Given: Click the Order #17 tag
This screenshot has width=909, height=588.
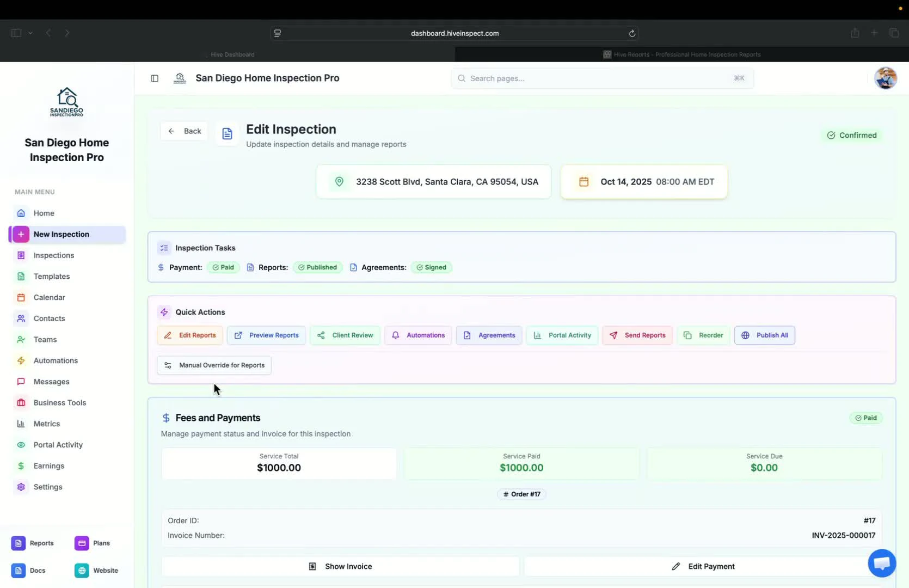Looking at the screenshot, I should pos(521,494).
